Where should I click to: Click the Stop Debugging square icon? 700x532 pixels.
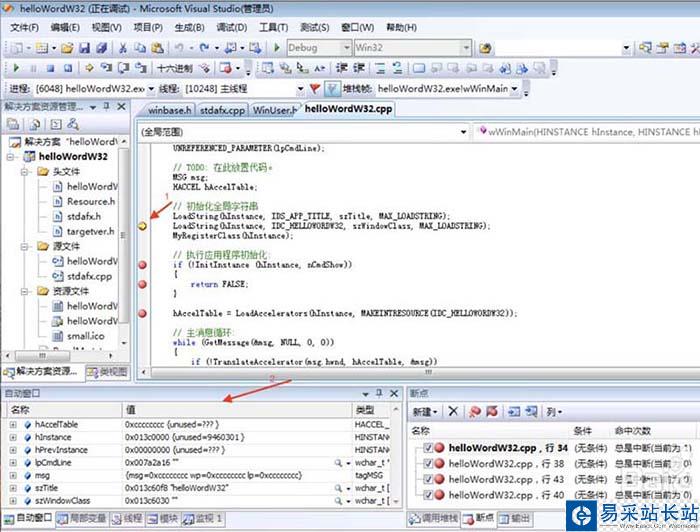click(50, 68)
